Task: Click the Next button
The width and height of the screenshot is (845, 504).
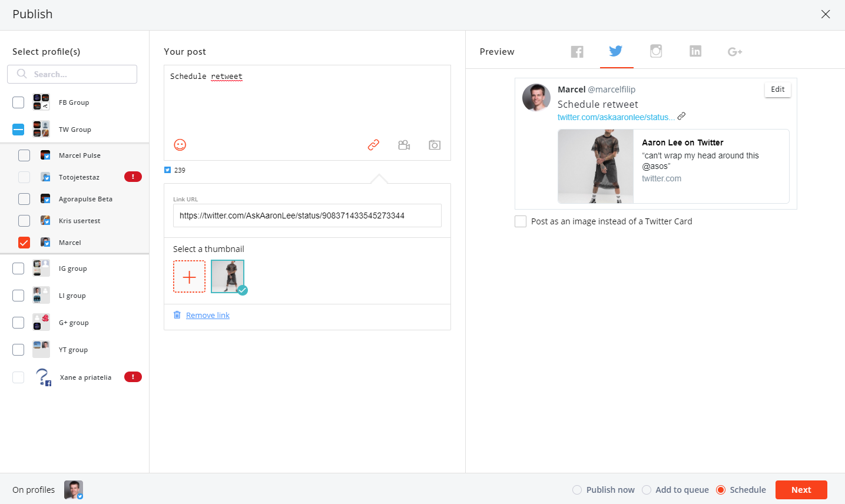Action: [801, 490]
